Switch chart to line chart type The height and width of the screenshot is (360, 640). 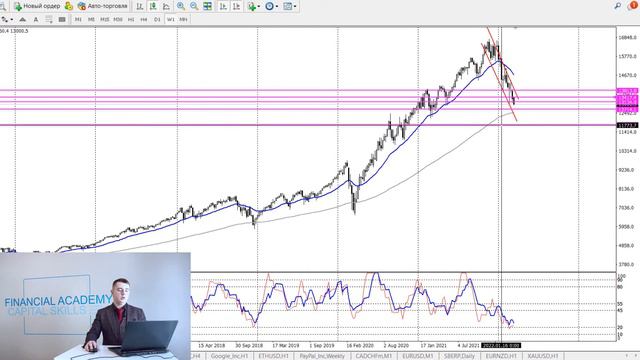coord(166,6)
